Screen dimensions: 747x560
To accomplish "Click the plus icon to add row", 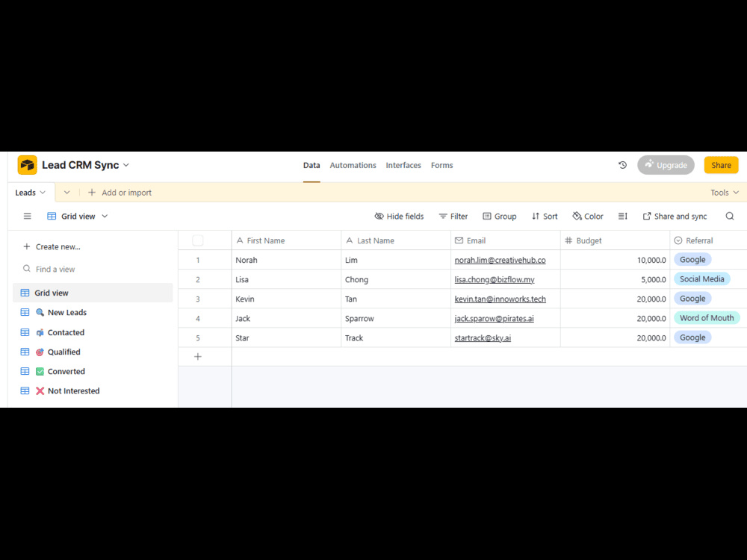I will [x=198, y=357].
